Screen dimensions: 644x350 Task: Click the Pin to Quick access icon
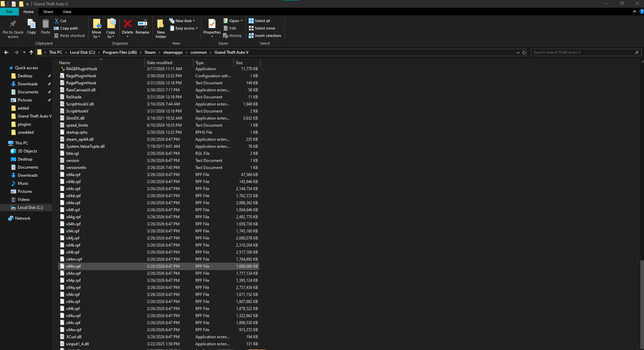coord(13,24)
